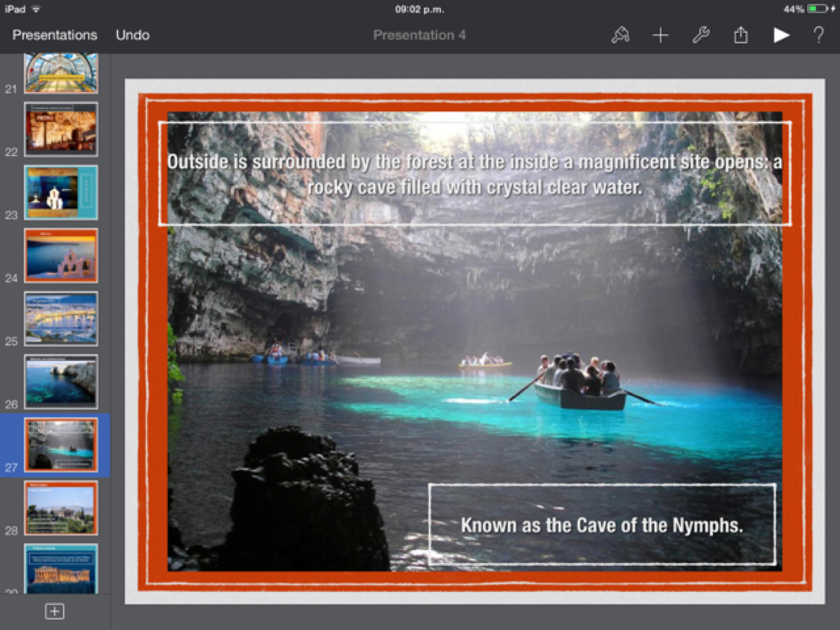Select the current slide 27 thumbnail
Viewport: 840px width, 630px height.
pos(61,445)
